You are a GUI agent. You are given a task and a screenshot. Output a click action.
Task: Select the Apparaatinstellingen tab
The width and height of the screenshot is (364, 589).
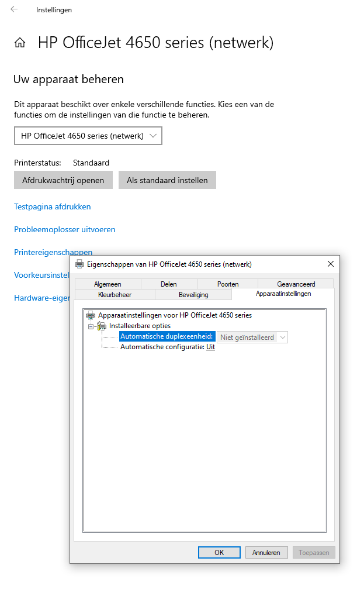pos(283,294)
